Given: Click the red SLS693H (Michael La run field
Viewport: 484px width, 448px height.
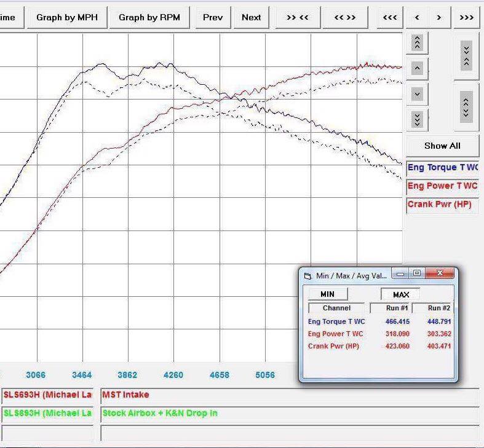Looking at the screenshot, I should (47, 395).
